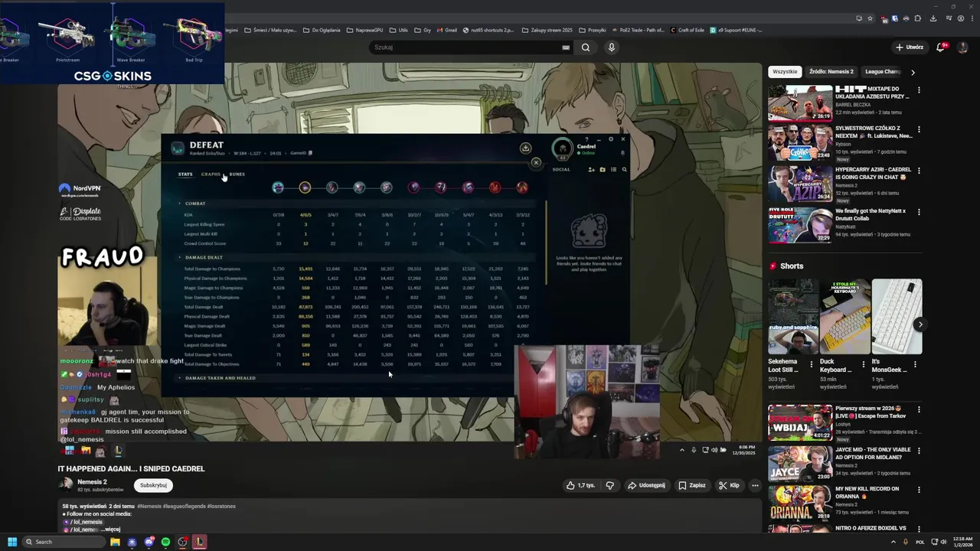Open MonsGeek keyboard short thumbnail

(897, 316)
